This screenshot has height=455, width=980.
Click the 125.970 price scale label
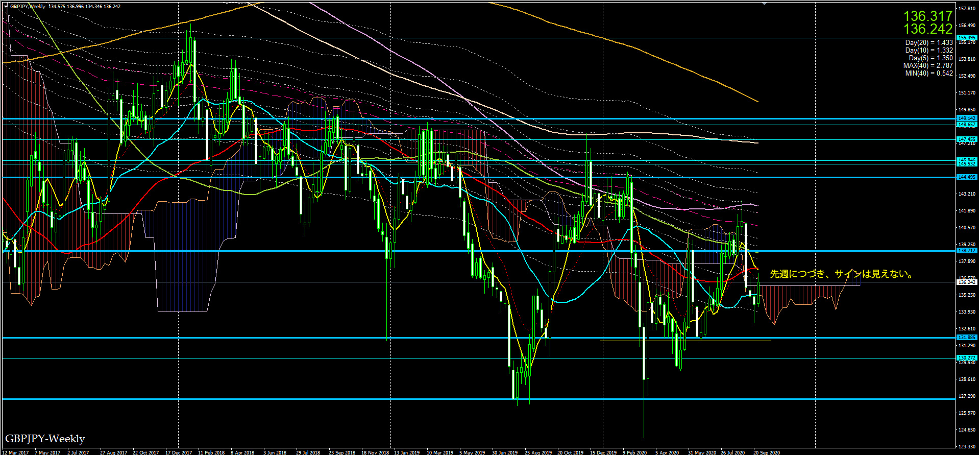coord(967,413)
